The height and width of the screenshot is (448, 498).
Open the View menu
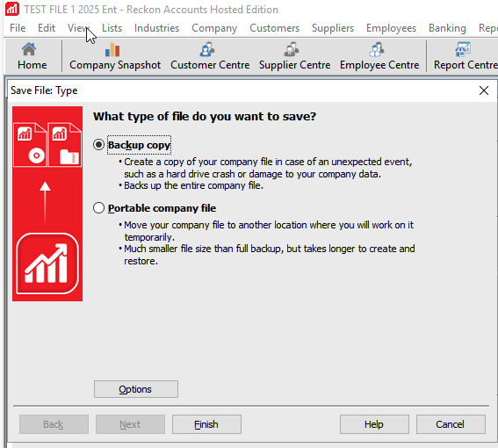pyautogui.click(x=78, y=28)
